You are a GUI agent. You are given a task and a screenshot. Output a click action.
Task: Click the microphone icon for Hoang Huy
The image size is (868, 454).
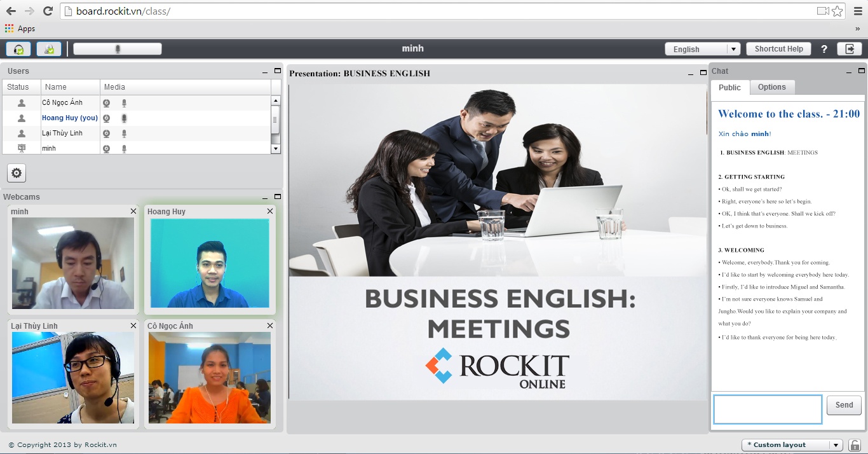[x=125, y=118]
